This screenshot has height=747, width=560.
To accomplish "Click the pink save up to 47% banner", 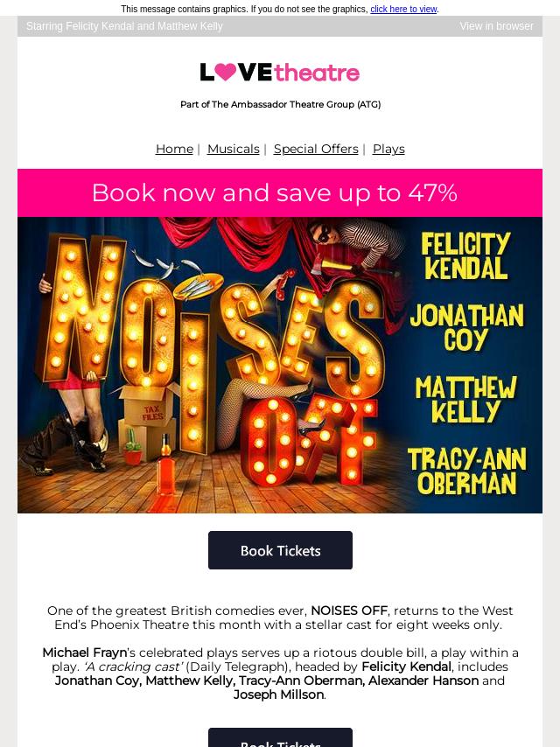I will click(280, 193).
